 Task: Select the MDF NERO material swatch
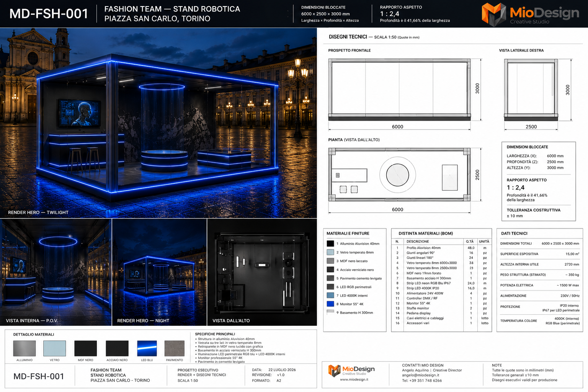tap(85, 348)
